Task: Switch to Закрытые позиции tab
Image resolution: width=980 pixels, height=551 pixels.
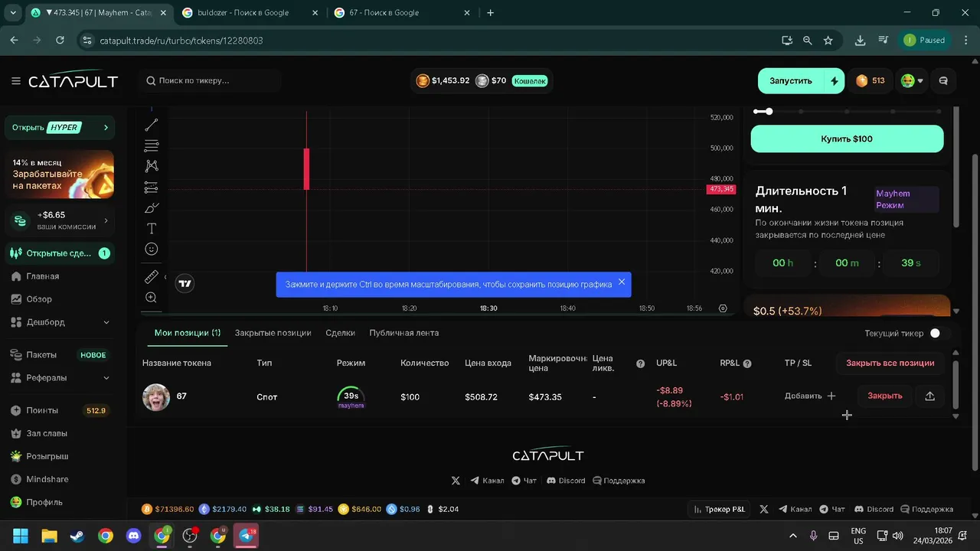Action: pyautogui.click(x=273, y=333)
